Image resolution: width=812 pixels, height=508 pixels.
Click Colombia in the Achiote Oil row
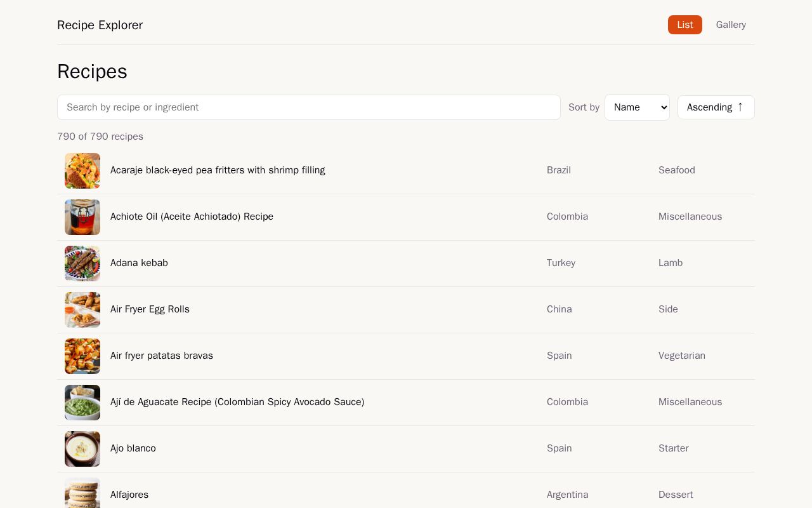click(x=567, y=217)
